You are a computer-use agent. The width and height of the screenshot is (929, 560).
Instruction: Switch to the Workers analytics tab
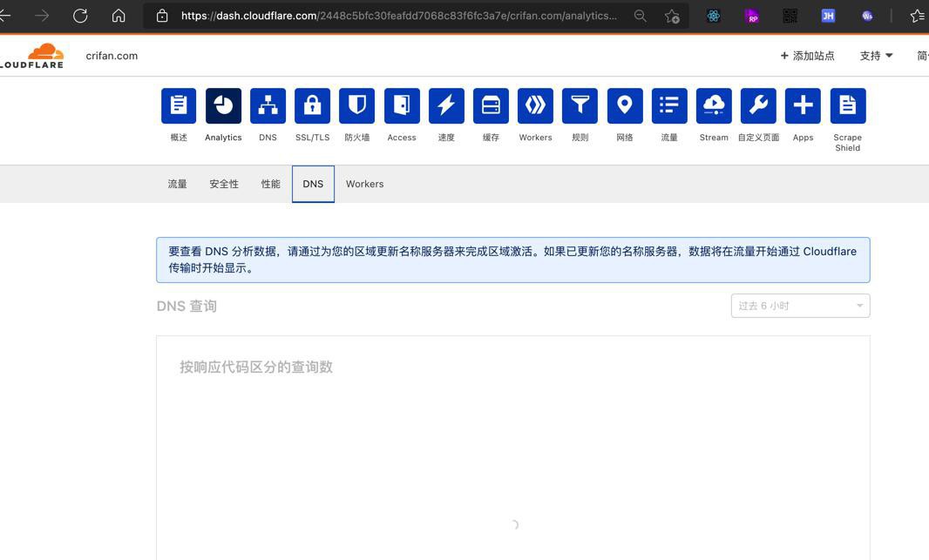coord(365,184)
